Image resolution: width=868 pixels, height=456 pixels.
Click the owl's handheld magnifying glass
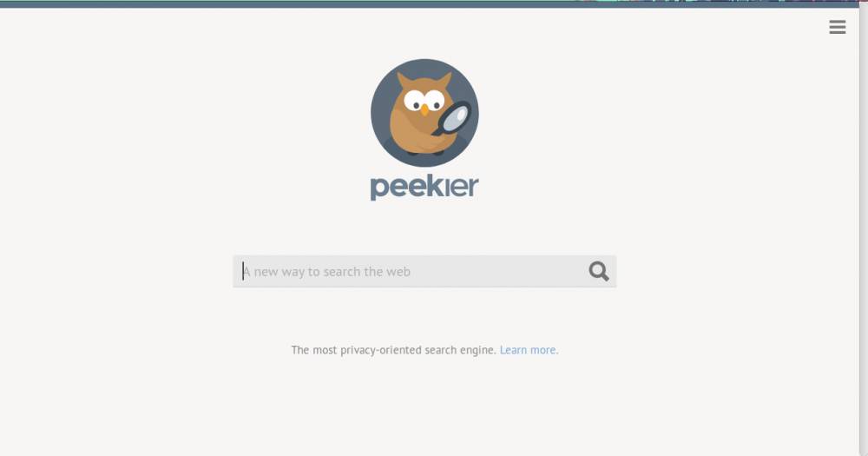[x=452, y=118]
